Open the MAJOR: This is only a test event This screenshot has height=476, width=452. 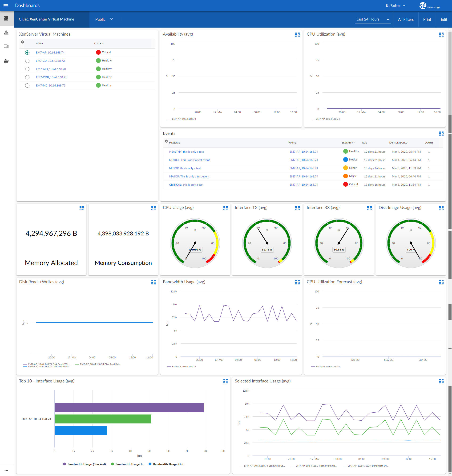189,177
